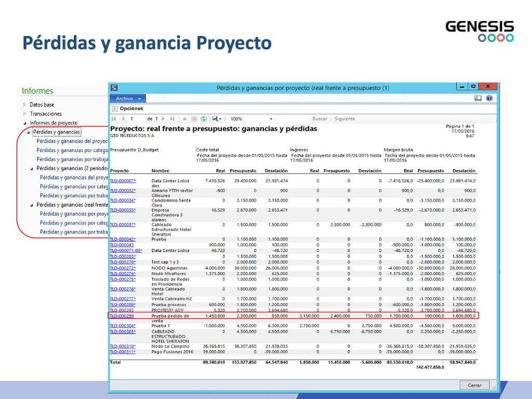Open project link TLD-000274*
The height and width of the screenshot is (399, 532).
click(123, 273)
